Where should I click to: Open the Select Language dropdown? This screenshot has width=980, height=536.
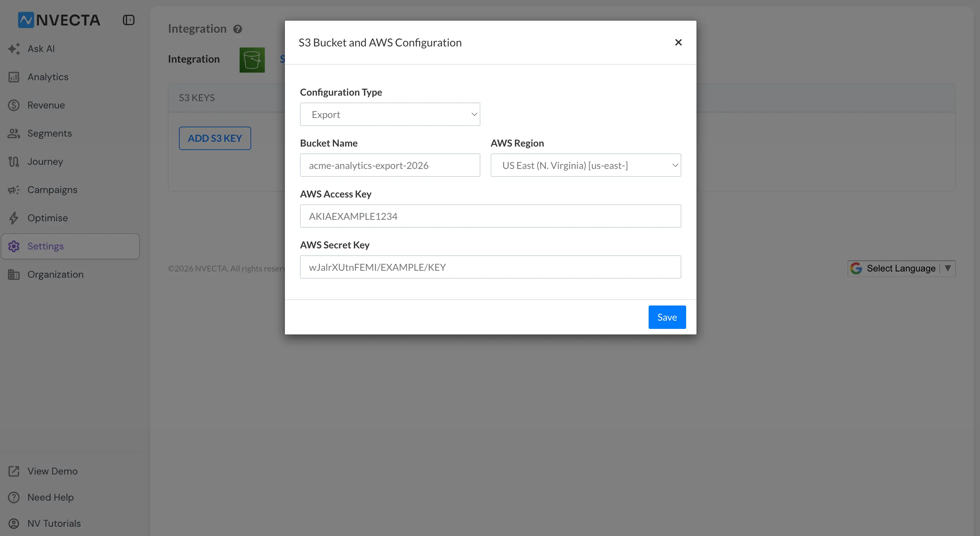pos(901,268)
